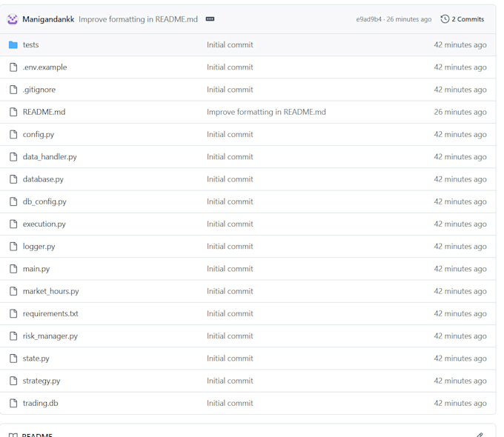The width and height of the screenshot is (504, 437).
Task: Click the .gitignore file icon
Action: click(13, 90)
